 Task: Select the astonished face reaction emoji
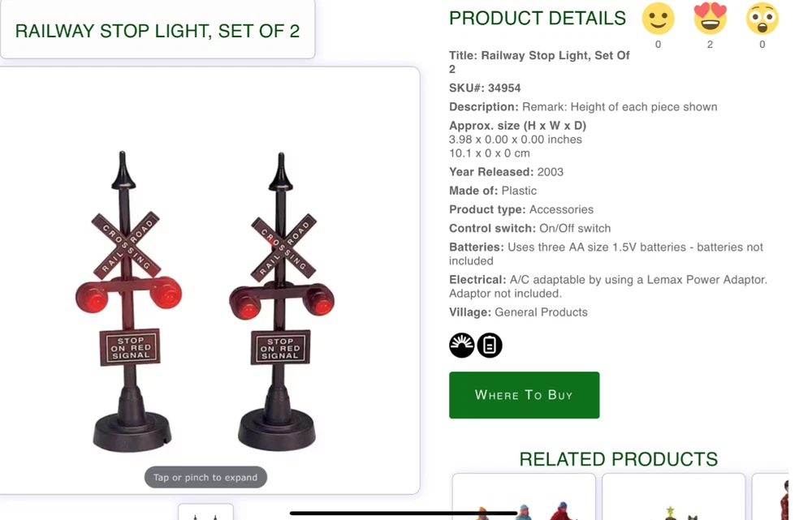(762, 19)
